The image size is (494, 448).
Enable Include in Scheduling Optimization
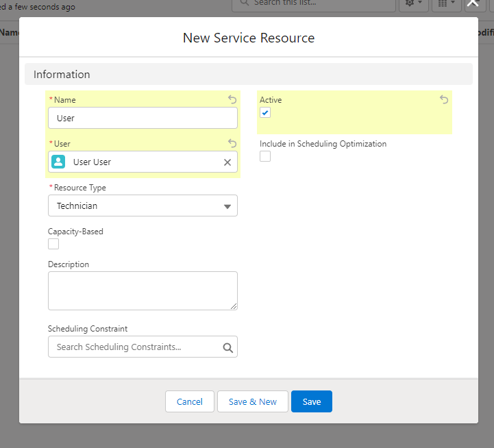(x=265, y=156)
